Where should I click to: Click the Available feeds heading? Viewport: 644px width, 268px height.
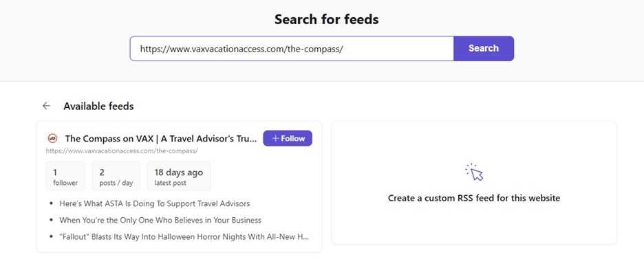click(x=98, y=107)
